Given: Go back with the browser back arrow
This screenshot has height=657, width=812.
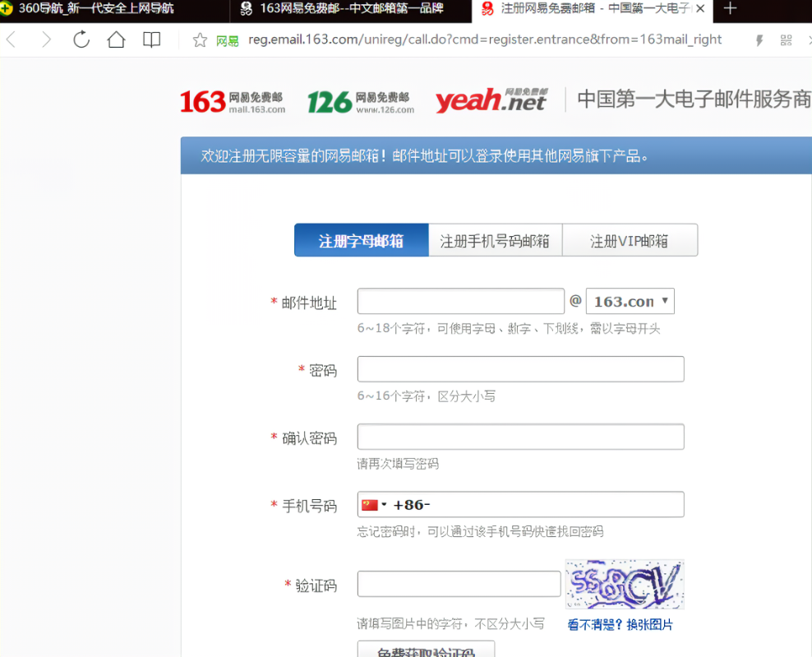Looking at the screenshot, I should tap(12, 40).
